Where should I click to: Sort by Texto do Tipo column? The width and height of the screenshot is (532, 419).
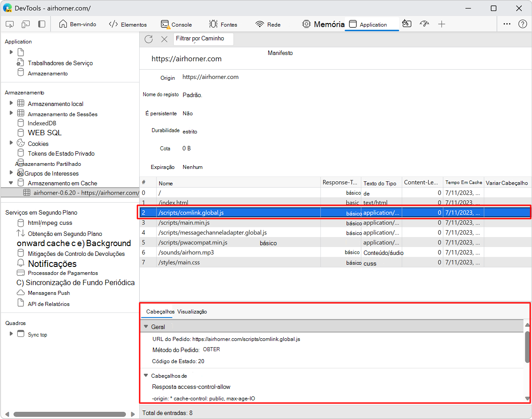(381, 183)
